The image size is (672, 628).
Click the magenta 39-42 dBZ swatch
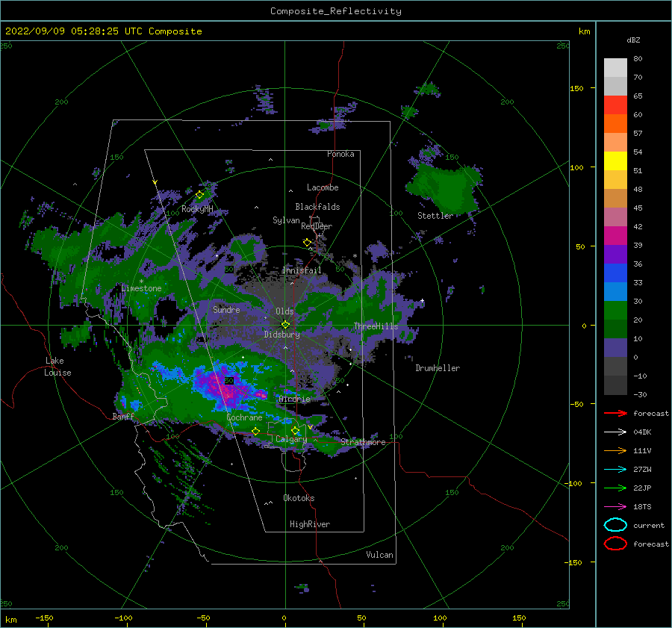[x=615, y=236]
